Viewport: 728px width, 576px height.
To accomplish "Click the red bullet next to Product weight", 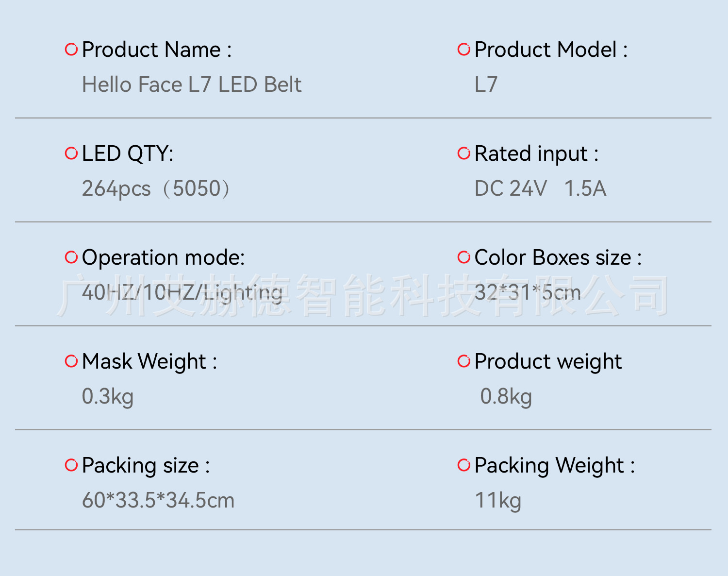I will [464, 361].
